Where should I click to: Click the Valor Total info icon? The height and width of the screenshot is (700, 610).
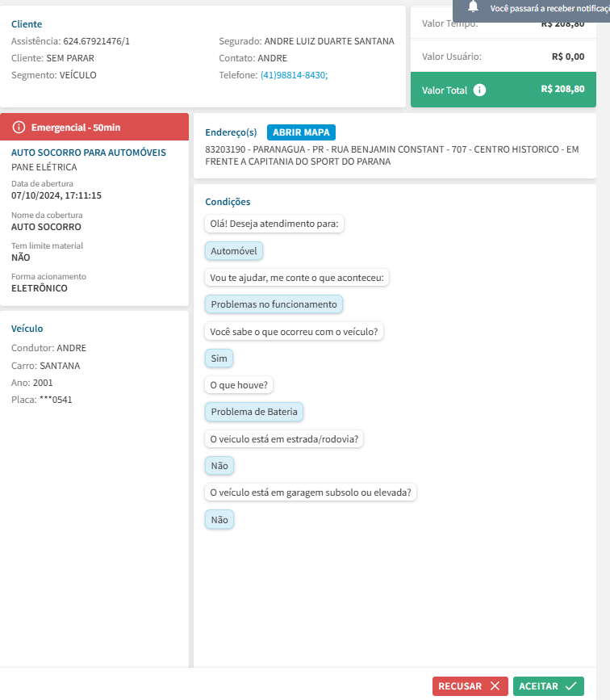tap(480, 90)
